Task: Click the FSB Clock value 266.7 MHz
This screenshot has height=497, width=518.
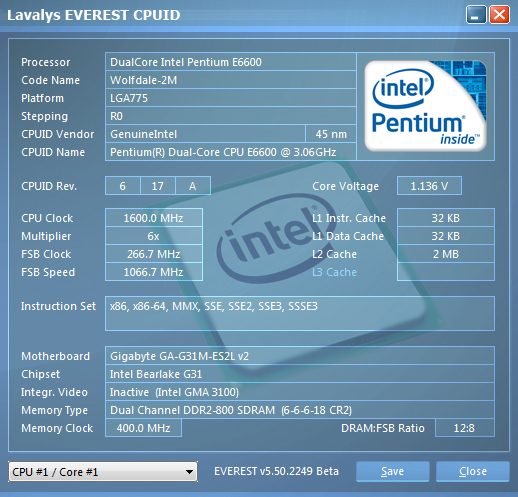Action: point(154,254)
